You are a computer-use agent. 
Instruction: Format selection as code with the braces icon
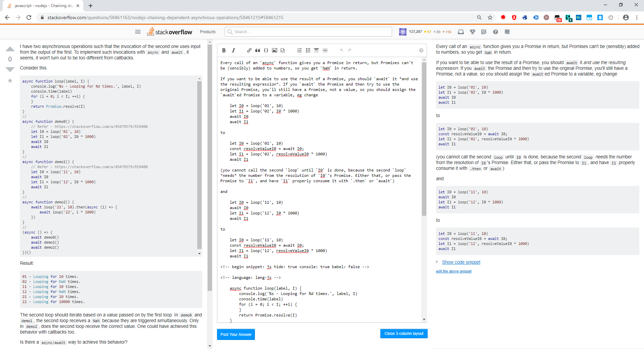point(266,50)
